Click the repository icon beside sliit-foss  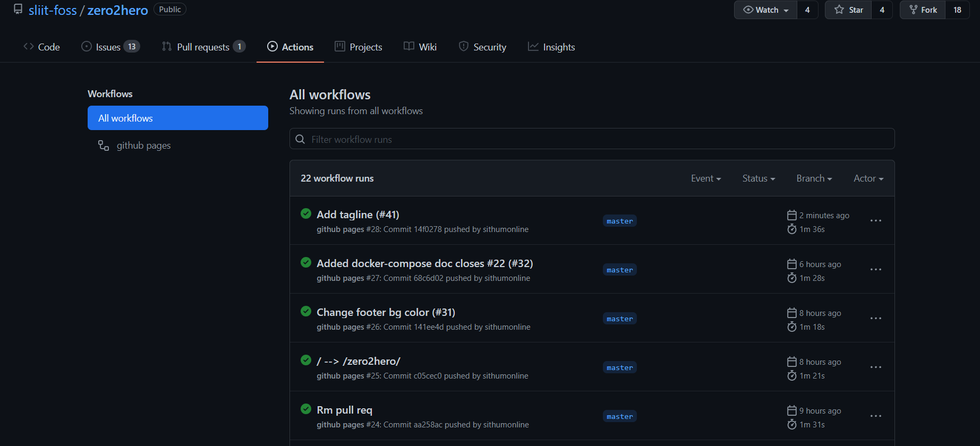click(18, 10)
